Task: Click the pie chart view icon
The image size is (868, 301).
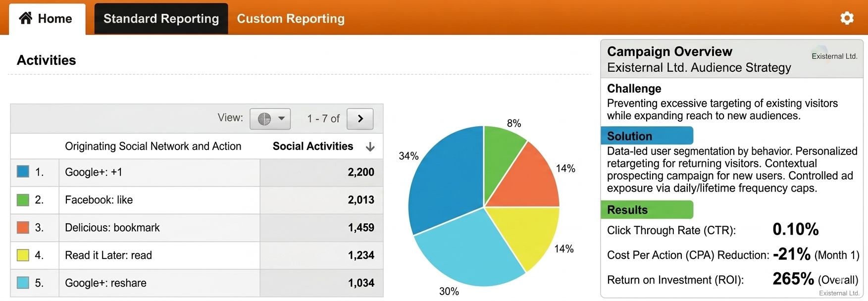Action: (x=264, y=119)
